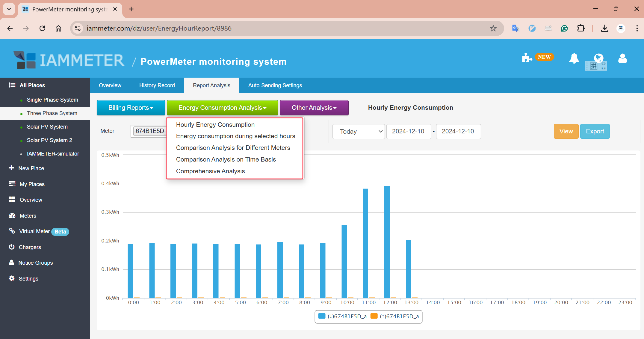
Task: Click the New Place plus icon
Action: 11,168
